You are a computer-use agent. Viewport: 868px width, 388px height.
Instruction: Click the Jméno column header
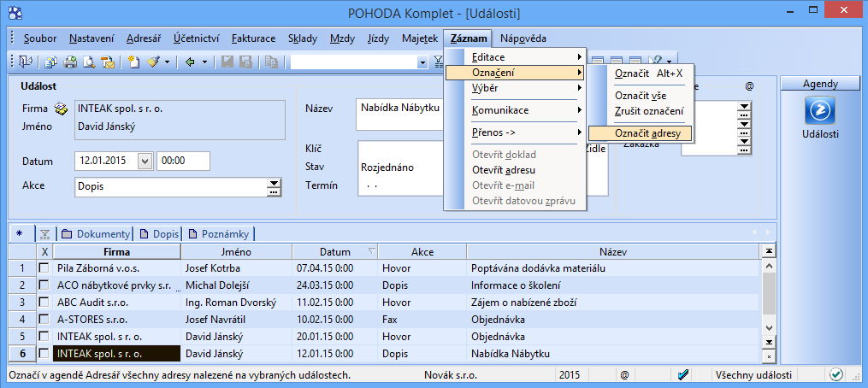point(236,252)
